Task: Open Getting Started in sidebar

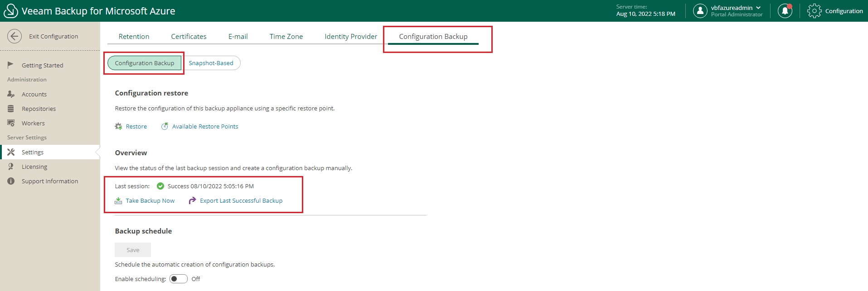Action: (x=43, y=65)
